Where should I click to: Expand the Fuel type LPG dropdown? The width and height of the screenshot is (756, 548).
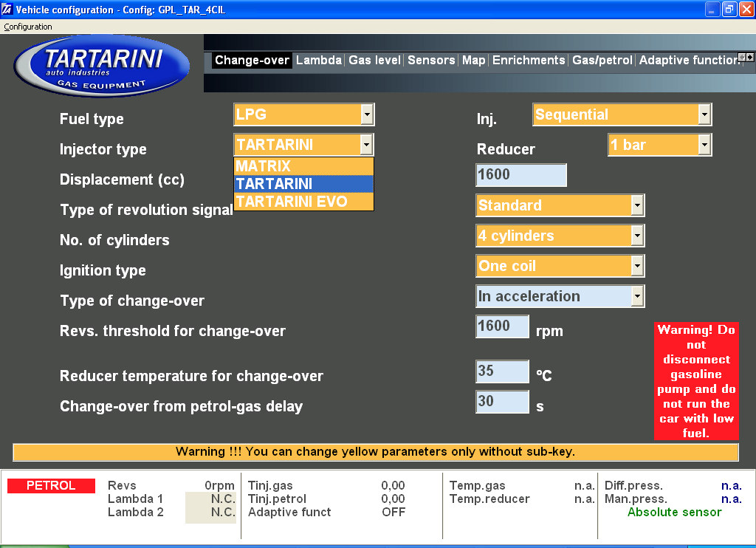click(x=367, y=114)
